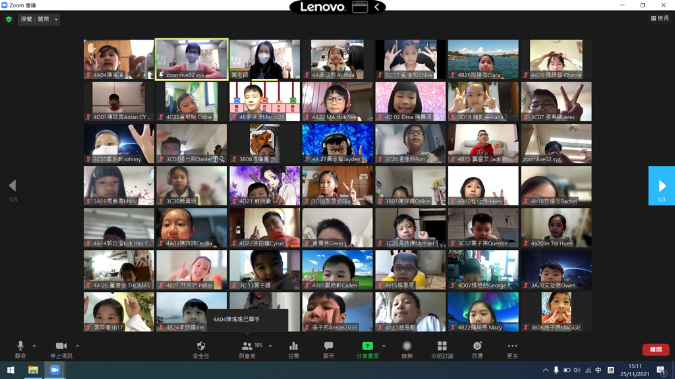Open the Participants panel icon
The height and width of the screenshot is (379, 675).
tap(247, 346)
